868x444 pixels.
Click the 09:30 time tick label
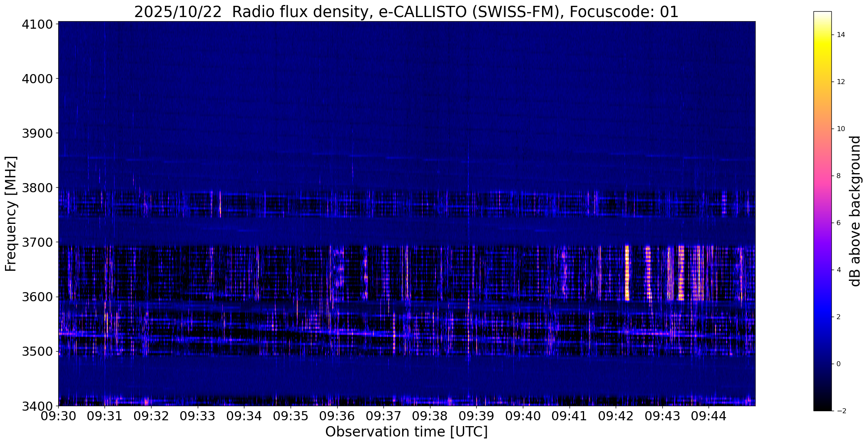pos(58,416)
